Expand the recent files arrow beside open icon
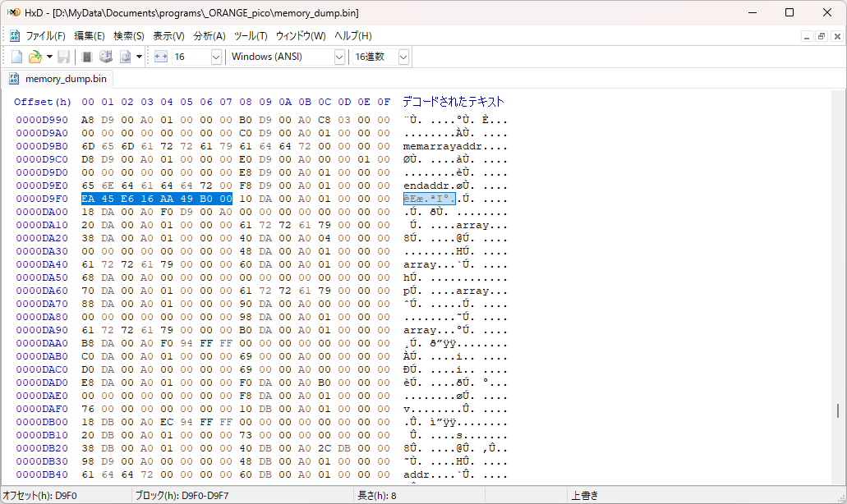This screenshot has width=847, height=504. tap(49, 57)
